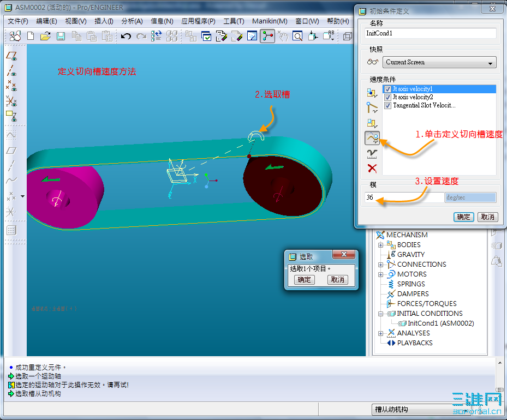Toggle Jt axis velocity2 checkbox
The height and width of the screenshot is (420, 507).
coord(387,97)
